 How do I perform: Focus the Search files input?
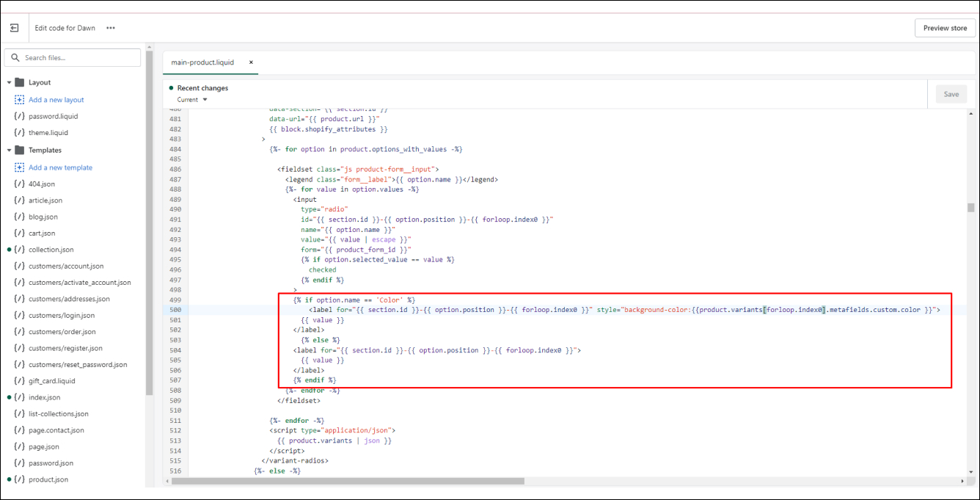[73, 57]
